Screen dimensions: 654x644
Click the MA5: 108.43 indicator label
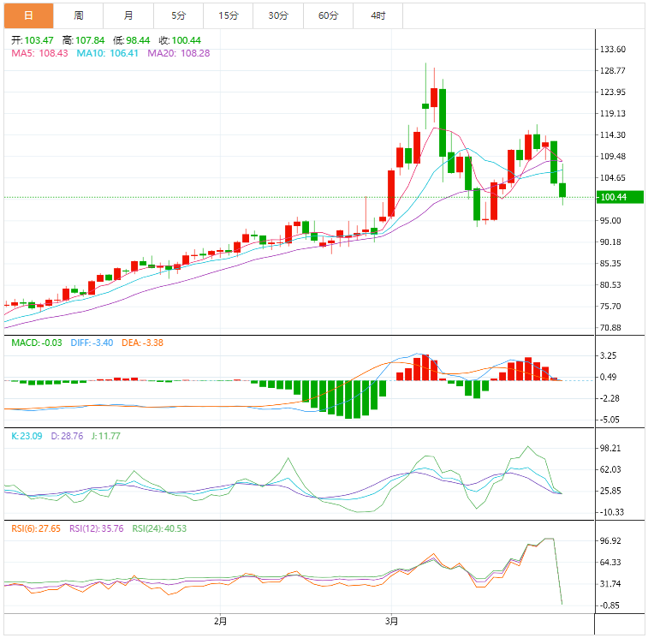point(39,53)
